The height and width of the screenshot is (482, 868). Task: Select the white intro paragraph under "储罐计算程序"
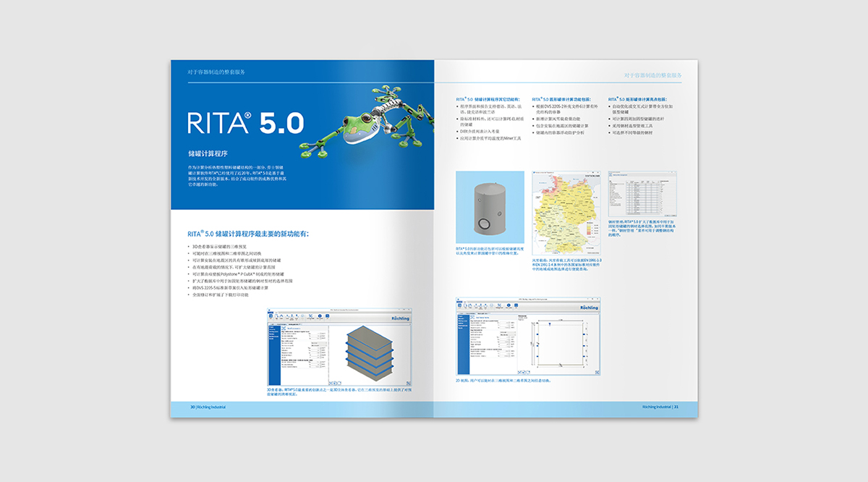[x=239, y=177]
